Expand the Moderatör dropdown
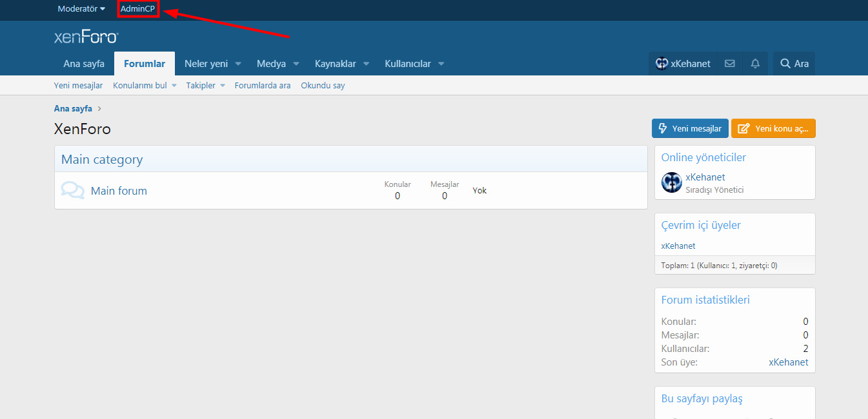Image resolution: width=868 pixels, height=419 pixels. point(81,9)
